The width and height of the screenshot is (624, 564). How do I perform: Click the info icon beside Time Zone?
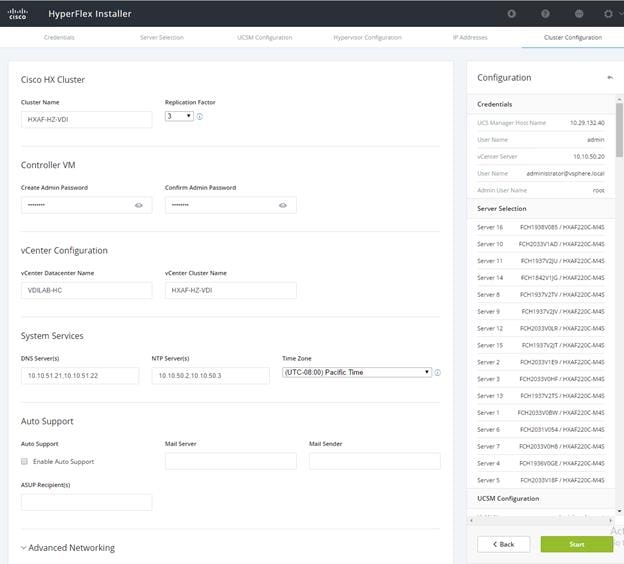(x=437, y=373)
